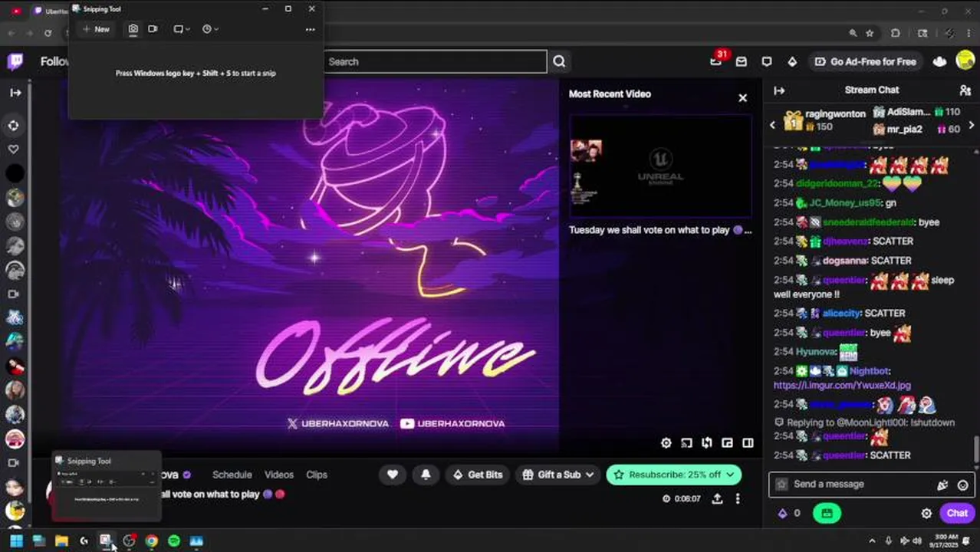Open Gift a Sub dropdown
The width and height of the screenshot is (980, 552).
click(x=558, y=475)
